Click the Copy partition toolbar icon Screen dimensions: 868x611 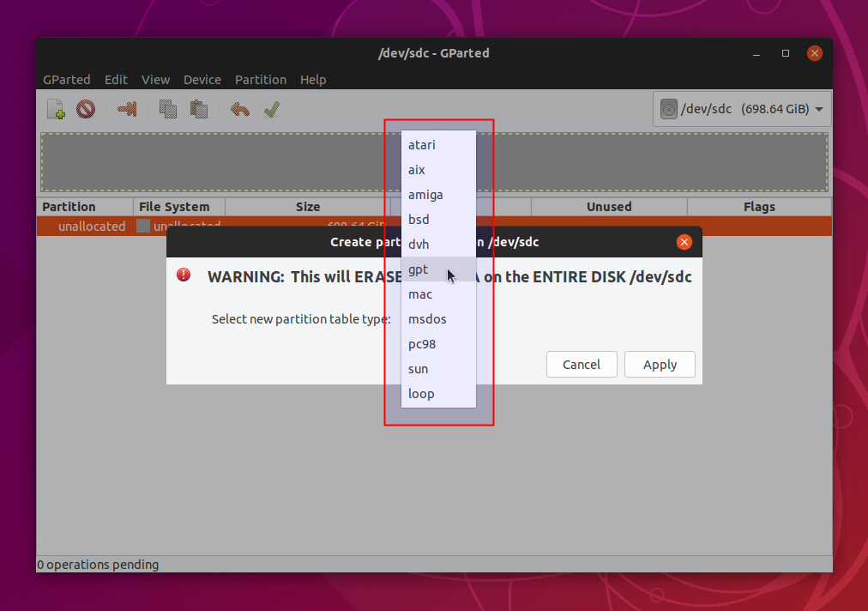tap(168, 109)
